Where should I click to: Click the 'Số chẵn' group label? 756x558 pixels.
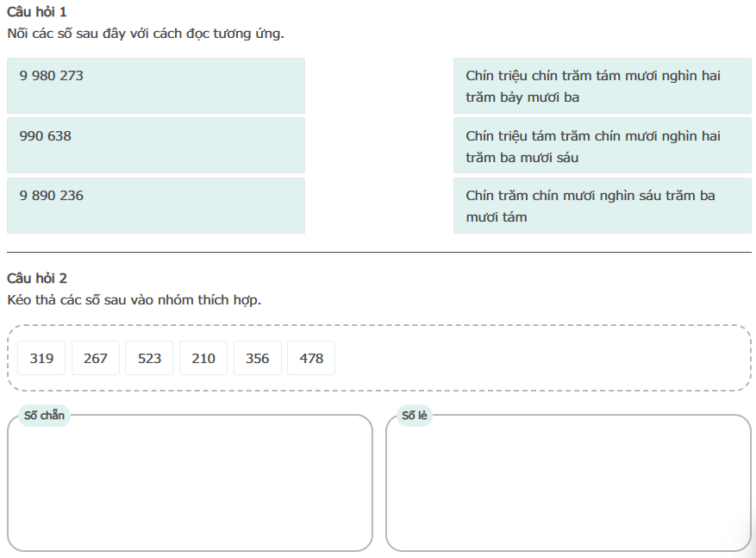coord(44,416)
